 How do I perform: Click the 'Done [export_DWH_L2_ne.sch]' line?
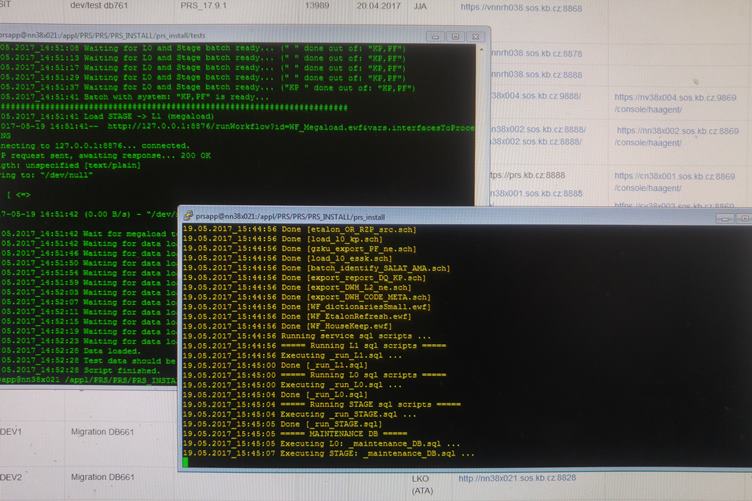tap(297, 287)
